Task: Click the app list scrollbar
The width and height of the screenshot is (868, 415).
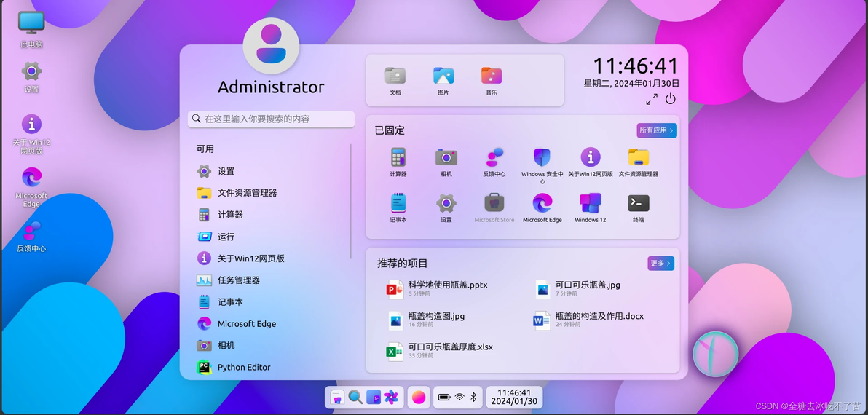Action: coord(351,202)
